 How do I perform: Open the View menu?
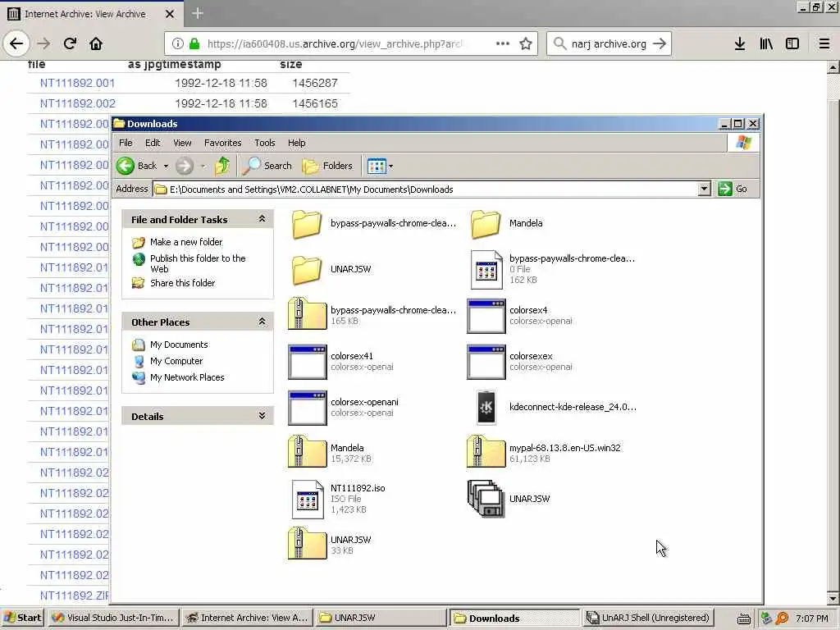182,143
